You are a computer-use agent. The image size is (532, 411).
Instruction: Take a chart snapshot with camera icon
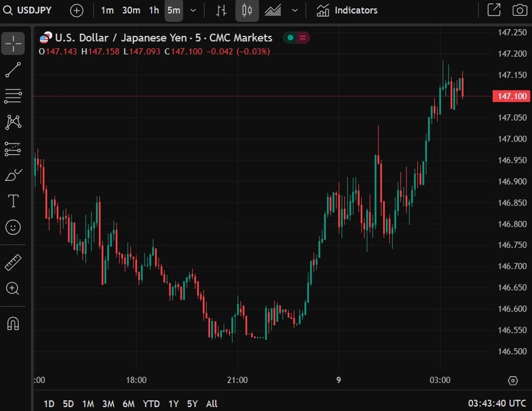coord(519,10)
